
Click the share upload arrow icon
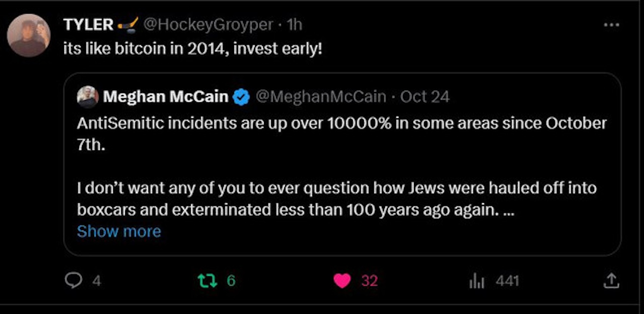(611, 281)
